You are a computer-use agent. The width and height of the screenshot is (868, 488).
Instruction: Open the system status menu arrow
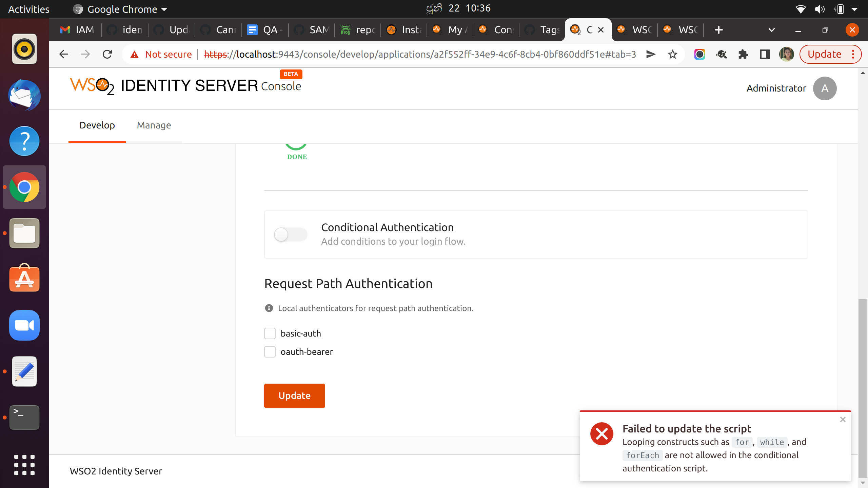click(x=854, y=9)
